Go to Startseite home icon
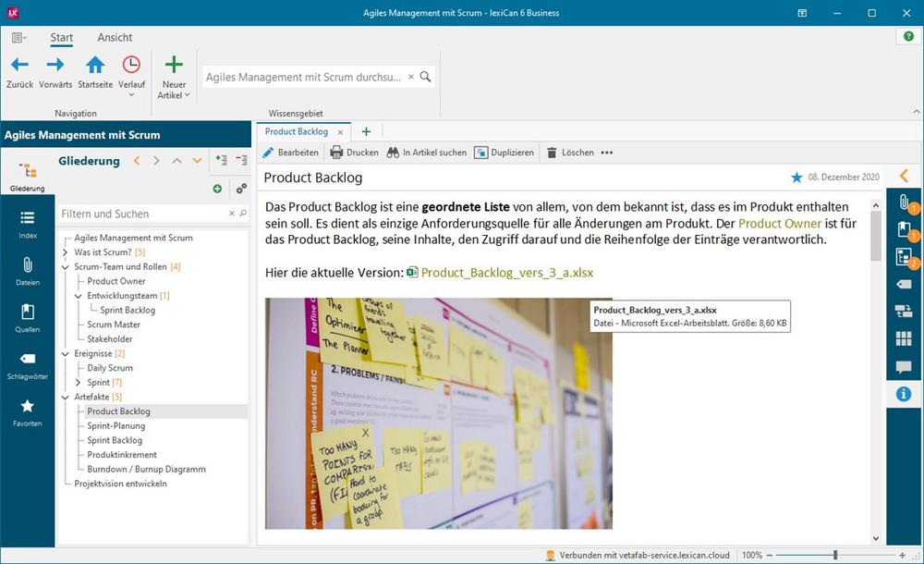924x564 pixels. coord(95,65)
